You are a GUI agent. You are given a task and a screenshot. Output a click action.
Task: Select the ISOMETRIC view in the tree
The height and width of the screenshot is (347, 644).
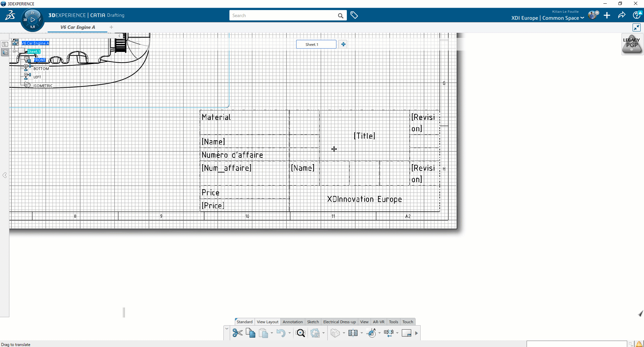[x=43, y=85]
